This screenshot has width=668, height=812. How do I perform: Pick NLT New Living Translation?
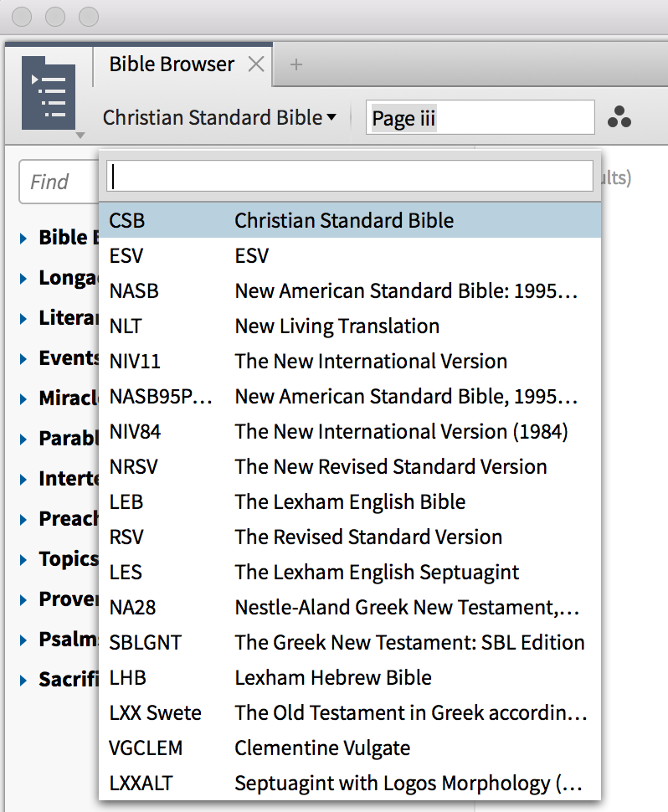coord(350,326)
